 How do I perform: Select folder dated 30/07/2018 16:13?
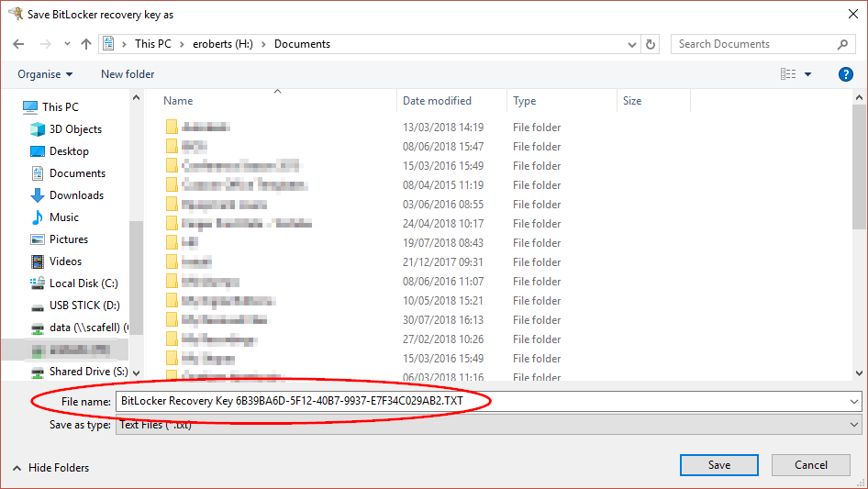pos(362,320)
